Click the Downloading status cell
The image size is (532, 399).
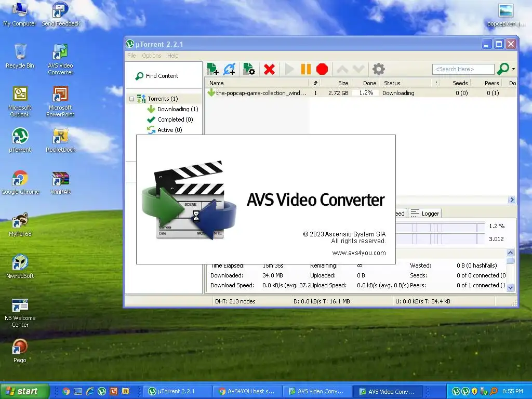pyautogui.click(x=398, y=93)
